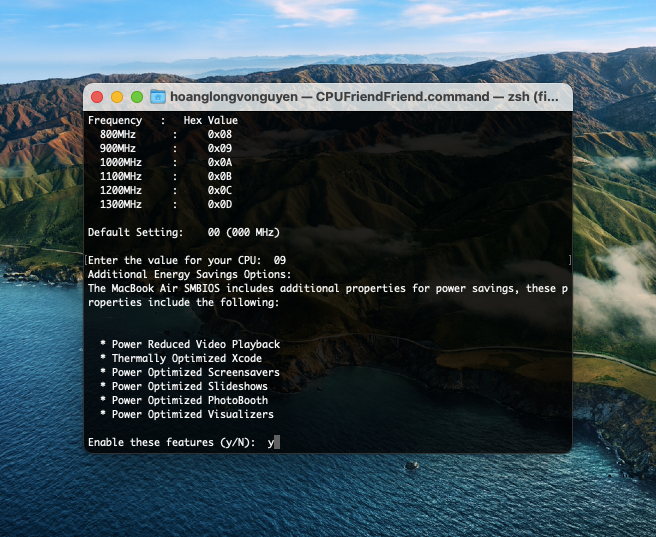Click the 0x0B hex value
Viewport: 656px width, 537px height.
click(220, 176)
